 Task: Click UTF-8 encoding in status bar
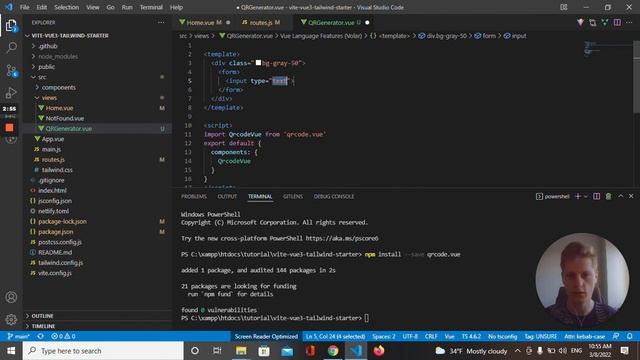410,336
